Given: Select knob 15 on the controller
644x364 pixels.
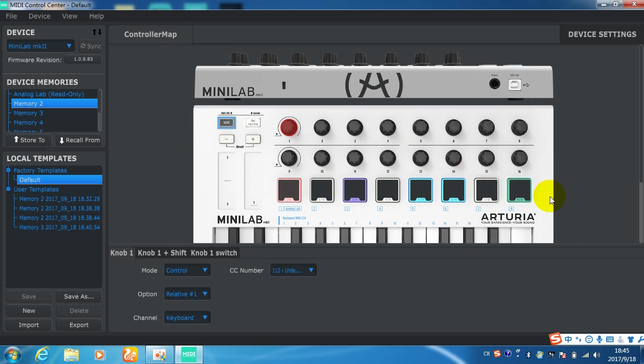Looking at the screenshot, I should click(486, 158).
